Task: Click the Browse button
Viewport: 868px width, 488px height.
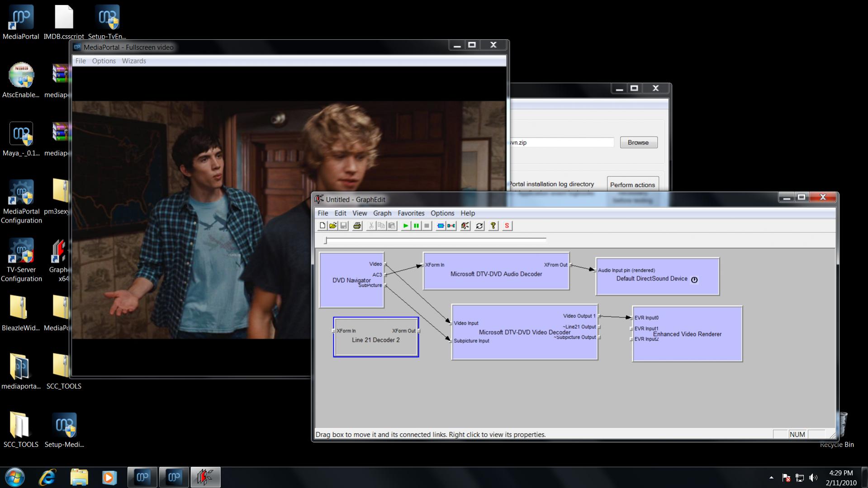Action: [638, 142]
